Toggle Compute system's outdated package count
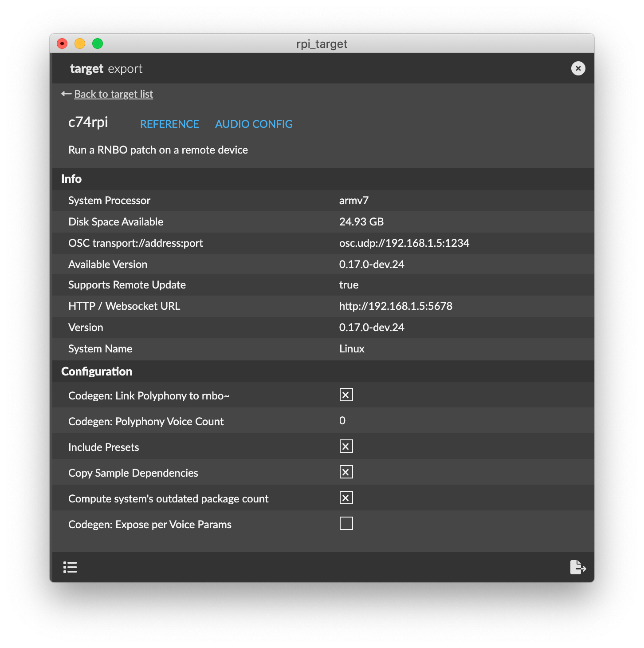Screen dimensions: 644x648 pos(346,497)
